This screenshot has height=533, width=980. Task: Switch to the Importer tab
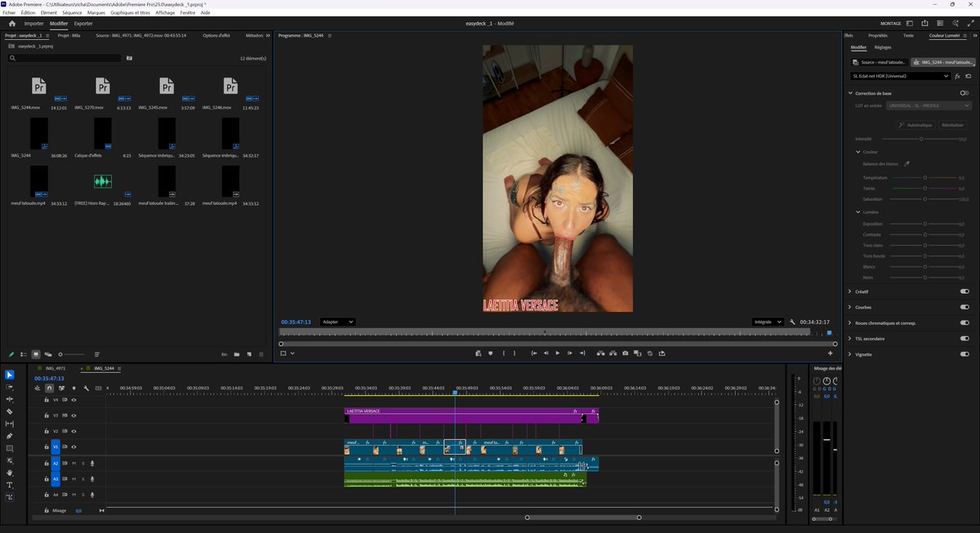33,24
